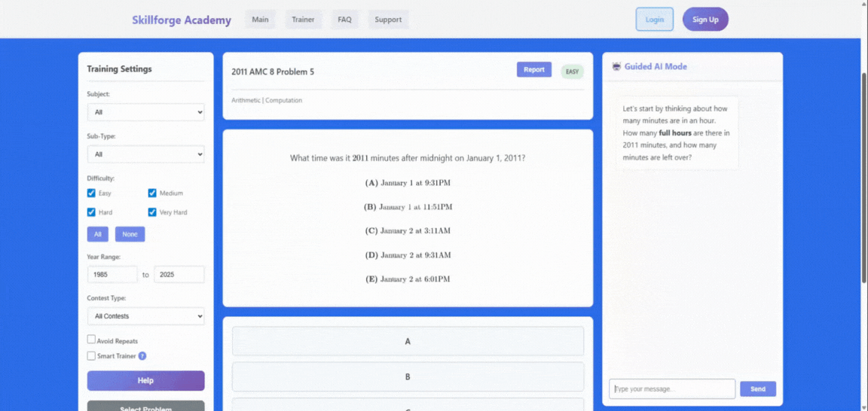This screenshot has width=868, height=411.
Task: Open the Sub-Type dropdown
Action: pyautogui.click(x=145, y=154)
